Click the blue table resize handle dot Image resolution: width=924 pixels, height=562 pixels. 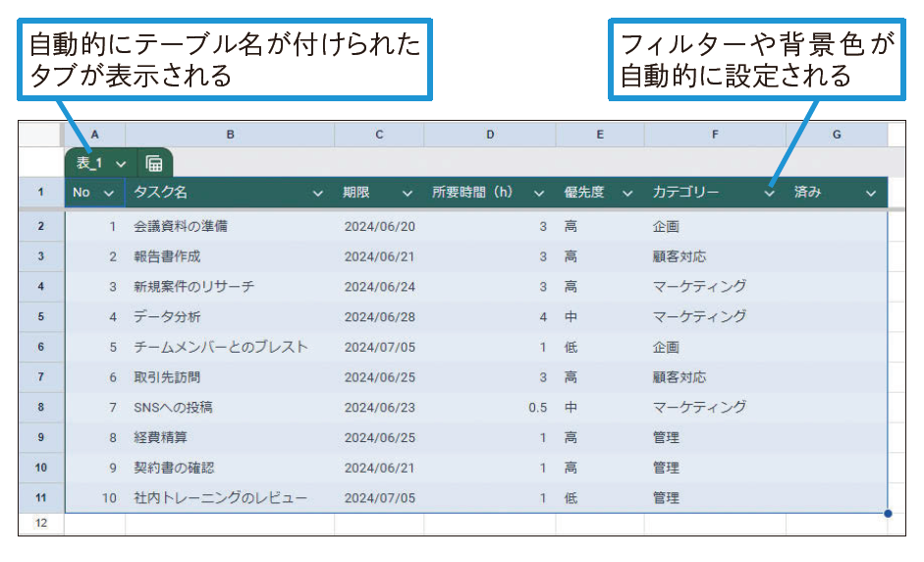coord(888,513)
